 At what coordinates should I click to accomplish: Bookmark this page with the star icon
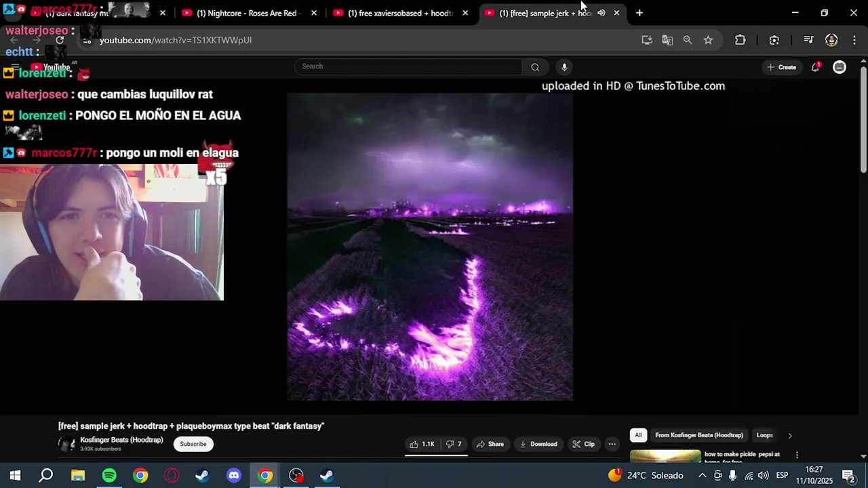point(708,40)
